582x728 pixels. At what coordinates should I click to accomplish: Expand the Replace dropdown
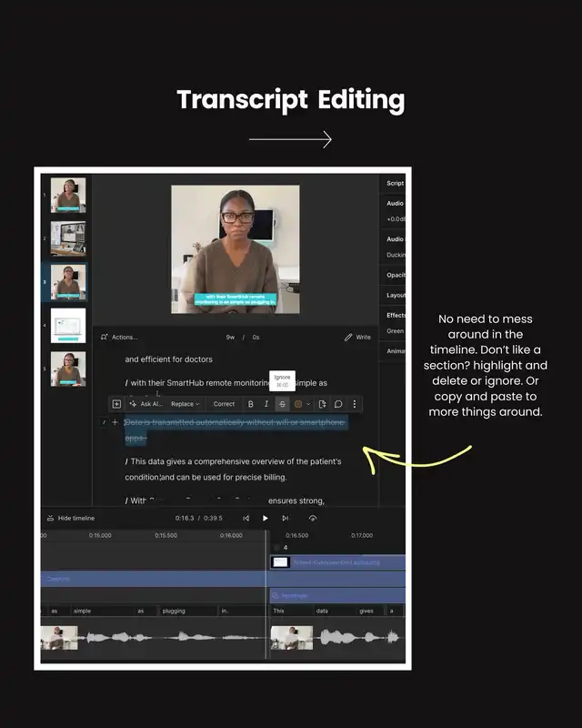click(x=186, y=404)
